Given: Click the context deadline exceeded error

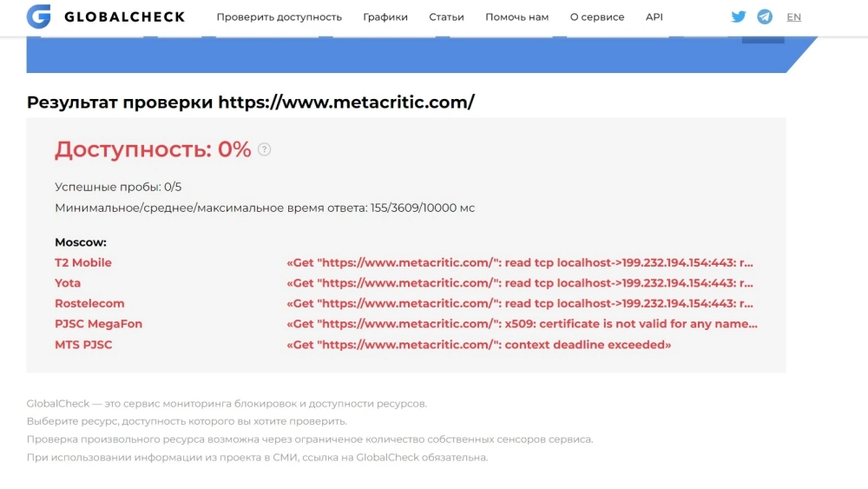Looking at the screenshot, I should (478, 345).
